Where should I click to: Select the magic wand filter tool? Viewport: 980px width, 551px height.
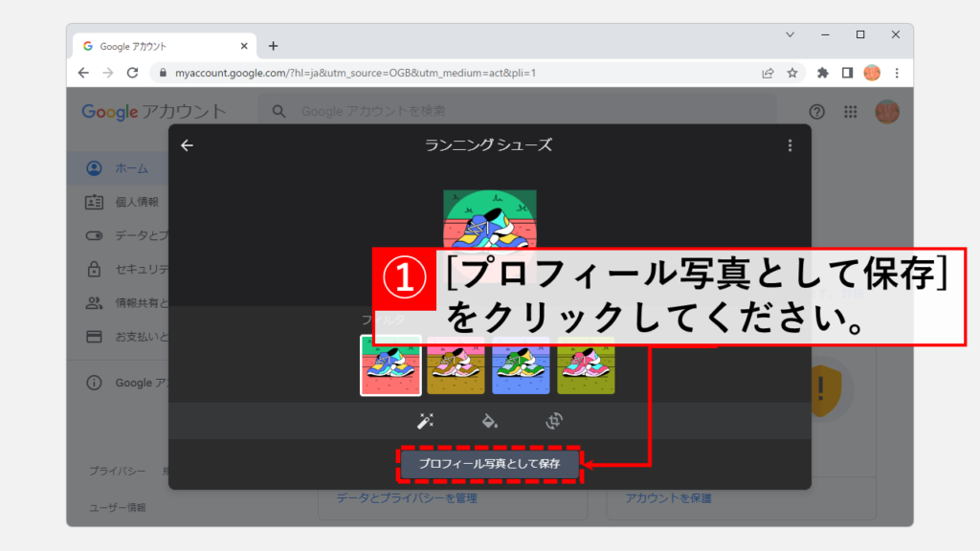coord(426,421)
